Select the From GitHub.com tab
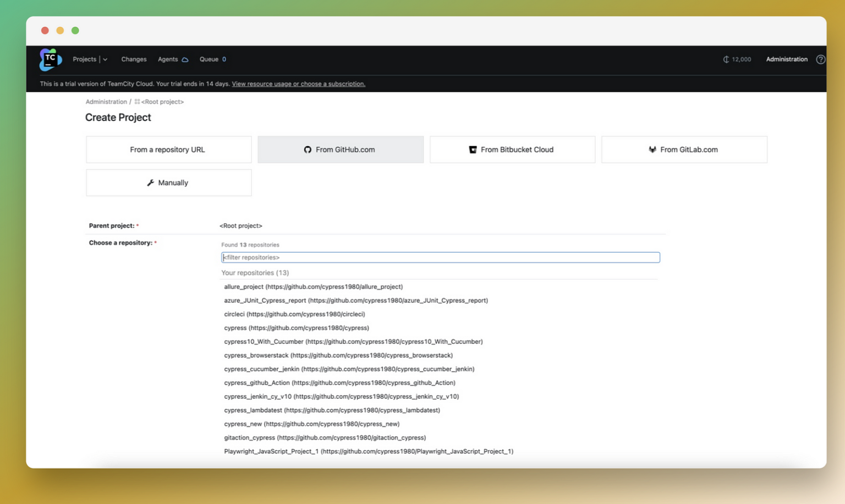 (340, 150)
